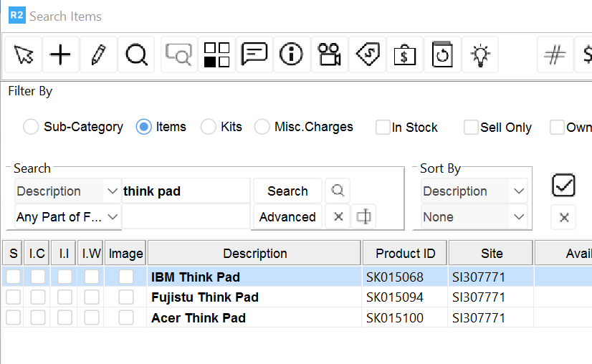Image resolution: width=592 pixels, height=364 pixels.
Task: Click the magnifying glass toolbar icon
Action: (136, 55)
